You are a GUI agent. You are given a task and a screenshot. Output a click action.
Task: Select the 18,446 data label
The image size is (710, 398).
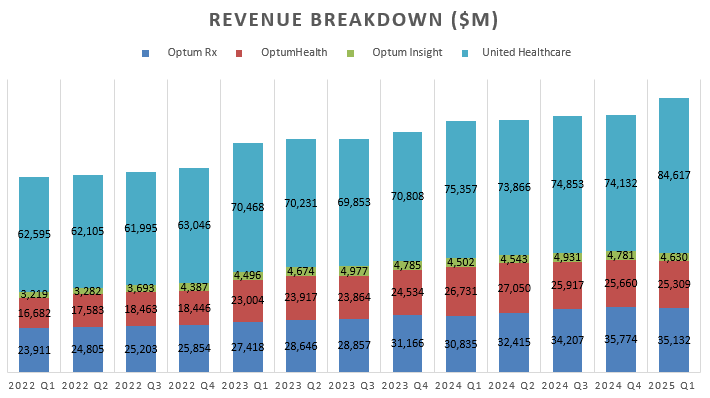point(194,309)
